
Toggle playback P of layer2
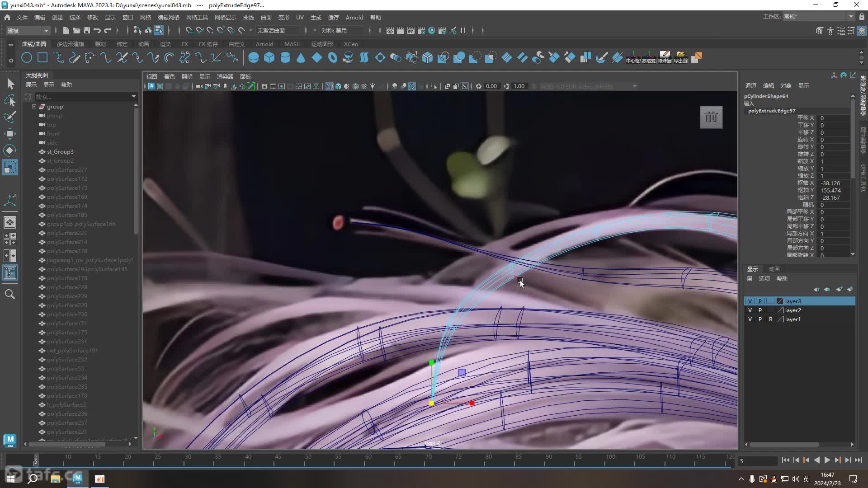pyautogui.click(x=760, y=310)
